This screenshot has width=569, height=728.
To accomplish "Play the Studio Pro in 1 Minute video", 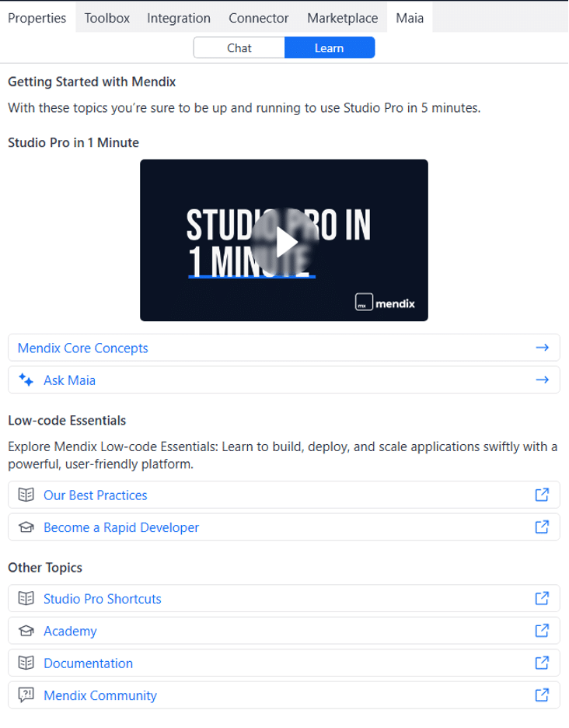I will (284, 242).
